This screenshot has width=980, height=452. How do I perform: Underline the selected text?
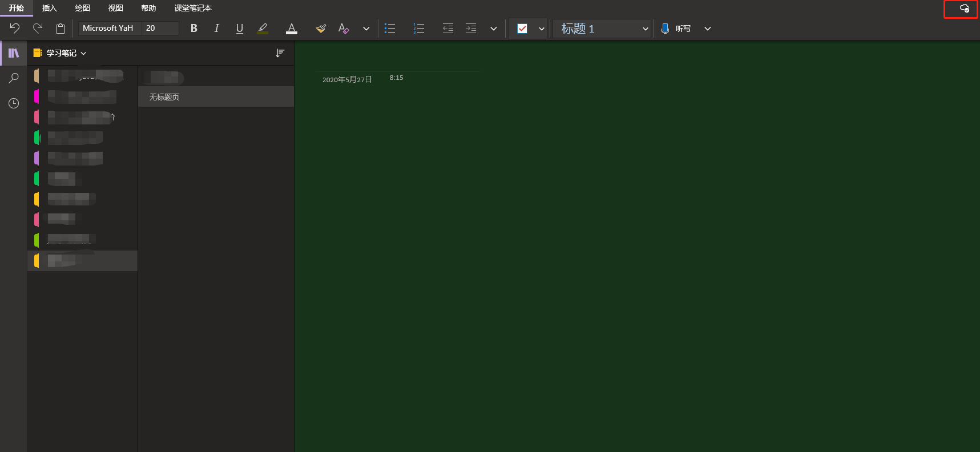pyautogui.click(x=240, y=29)
